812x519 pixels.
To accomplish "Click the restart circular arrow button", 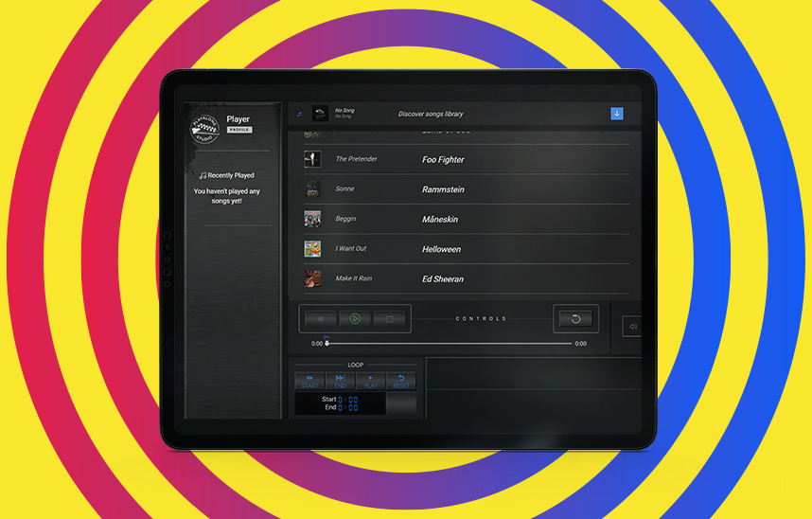I will click(575, 319).
